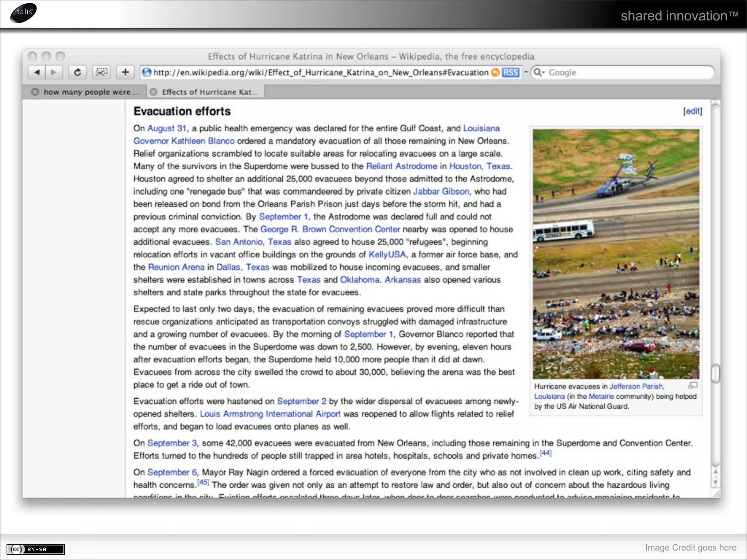Click the Creative Commons BY-SA badge
Viewport: 747px width, 560px height.
tap(36, 549)
